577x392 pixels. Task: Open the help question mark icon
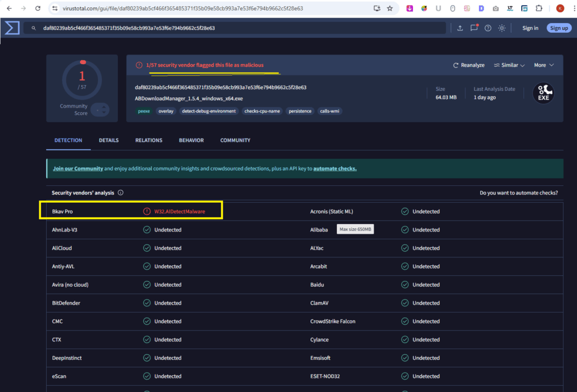488,28
